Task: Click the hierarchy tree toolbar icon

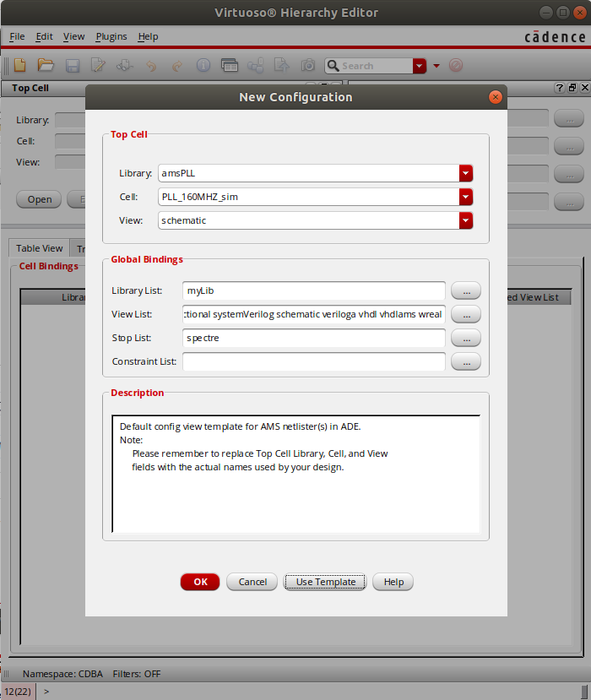Action: click(x=255, y=66)
